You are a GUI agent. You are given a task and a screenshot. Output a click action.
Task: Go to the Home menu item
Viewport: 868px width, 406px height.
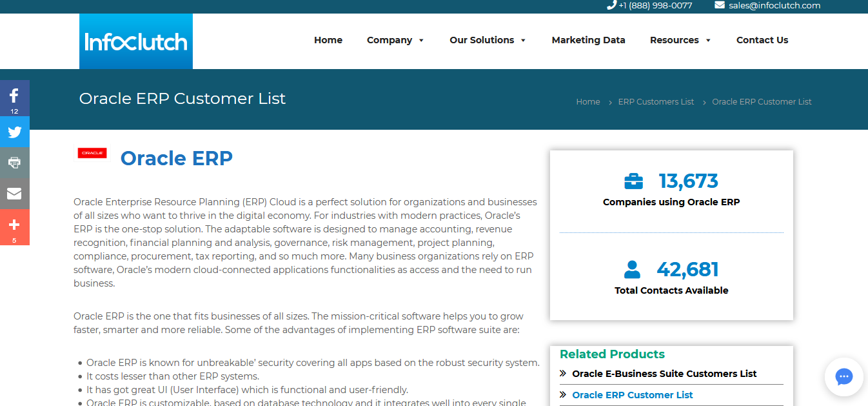pos(328,40)
